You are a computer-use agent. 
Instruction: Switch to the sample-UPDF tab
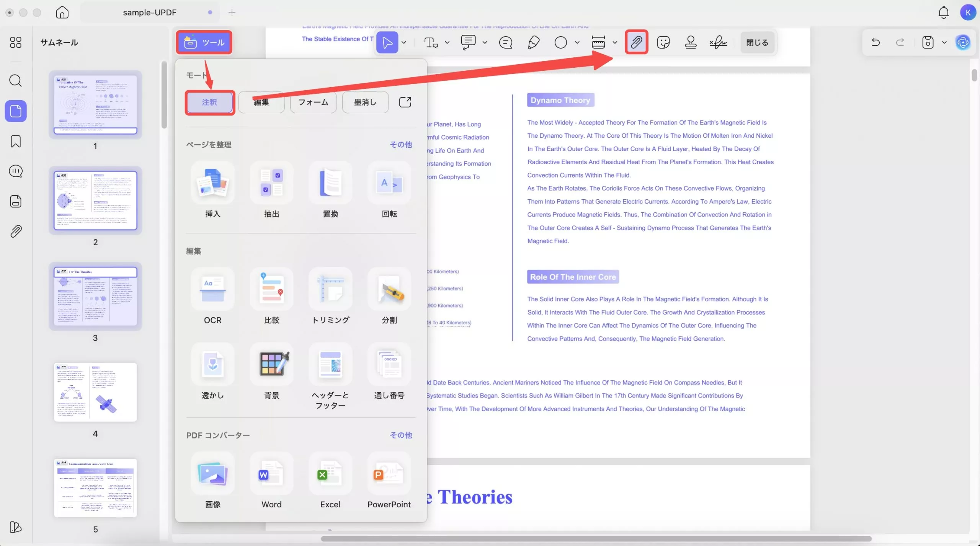click(x=150, y=12)
